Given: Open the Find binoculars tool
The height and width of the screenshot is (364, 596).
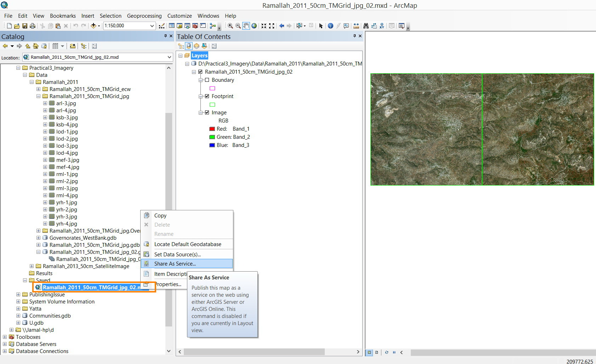Looking at the screenshot, I should pyautogui.click(x=366, y=26).
